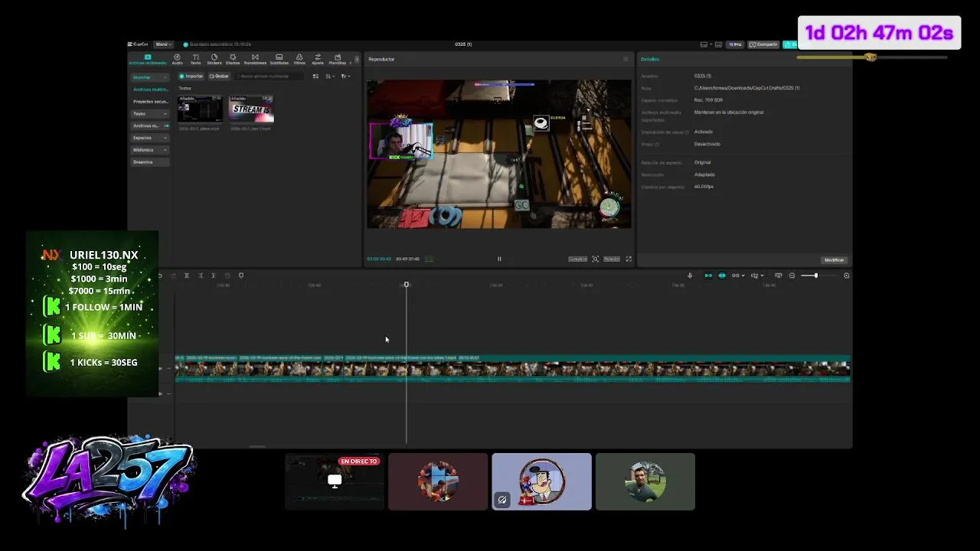Click the microphone voiceover icon
Image resolution: width=980 pixels, height=551 pixels.
[690, 275]
